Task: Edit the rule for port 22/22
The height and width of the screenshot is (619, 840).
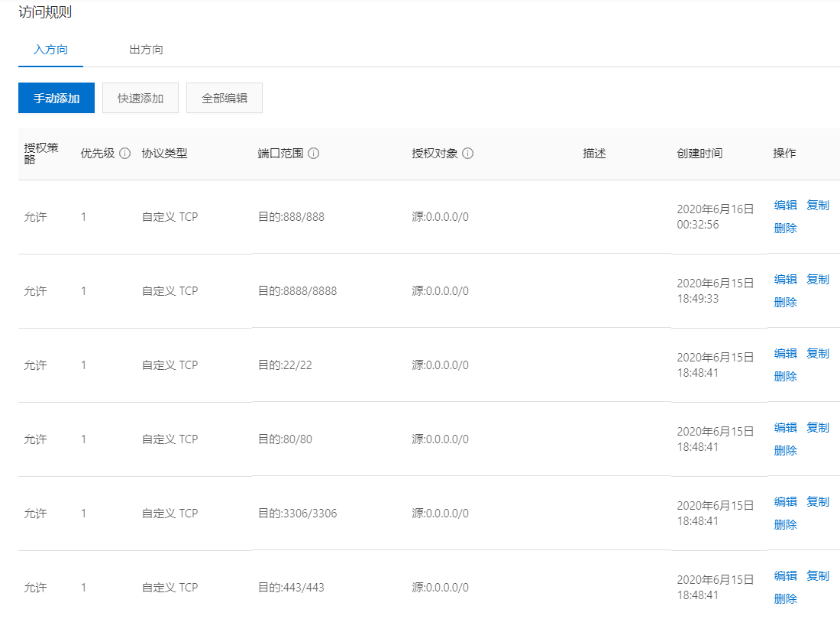Action: pyautogui.click(x=785, y=354)
